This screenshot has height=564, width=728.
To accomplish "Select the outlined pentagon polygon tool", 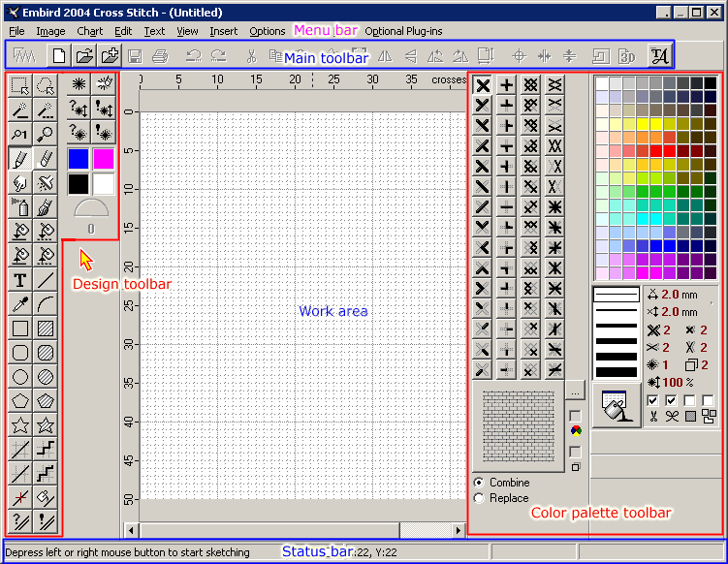I will pos(20,400).
